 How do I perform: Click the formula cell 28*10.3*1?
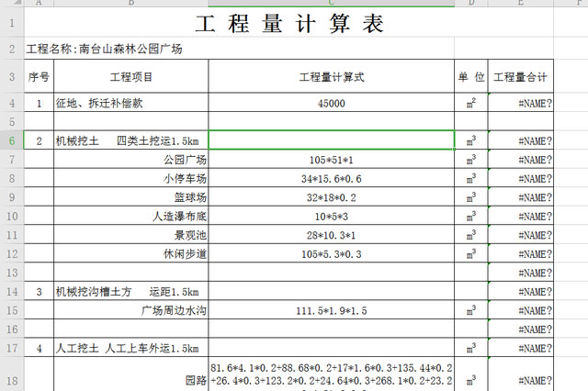[331, 234]
